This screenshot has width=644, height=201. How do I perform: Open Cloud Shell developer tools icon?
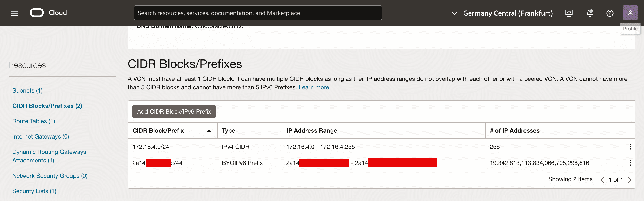pos(569,13)
